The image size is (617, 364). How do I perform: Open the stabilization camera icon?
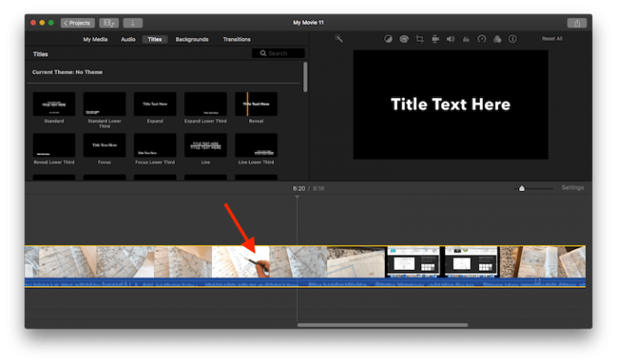(435, 39)
